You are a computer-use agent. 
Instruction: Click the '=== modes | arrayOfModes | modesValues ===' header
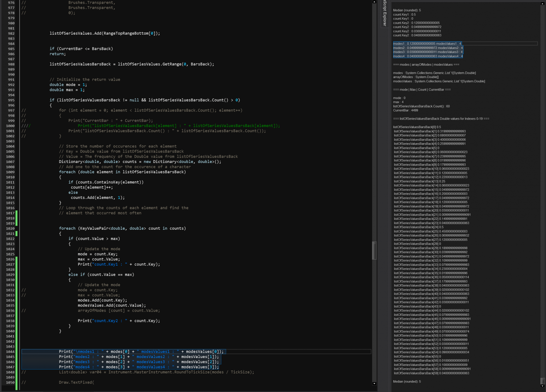(x=426, y=65)
